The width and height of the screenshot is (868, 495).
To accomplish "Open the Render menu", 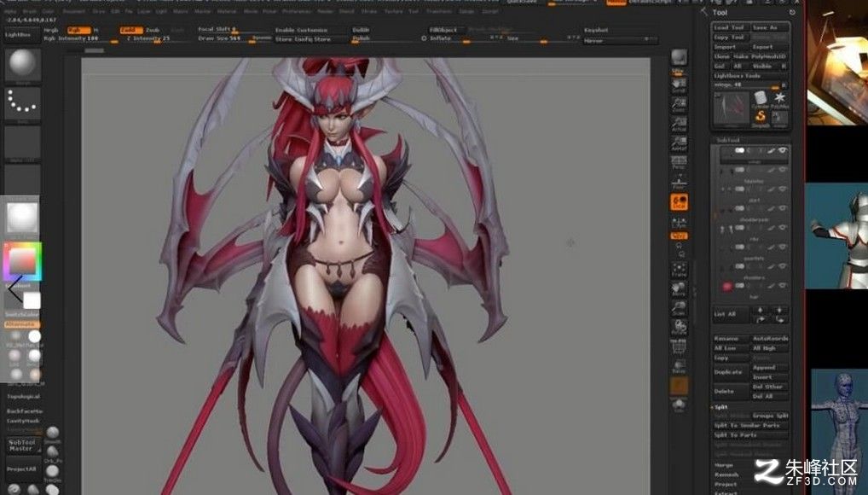I will 325,11.
